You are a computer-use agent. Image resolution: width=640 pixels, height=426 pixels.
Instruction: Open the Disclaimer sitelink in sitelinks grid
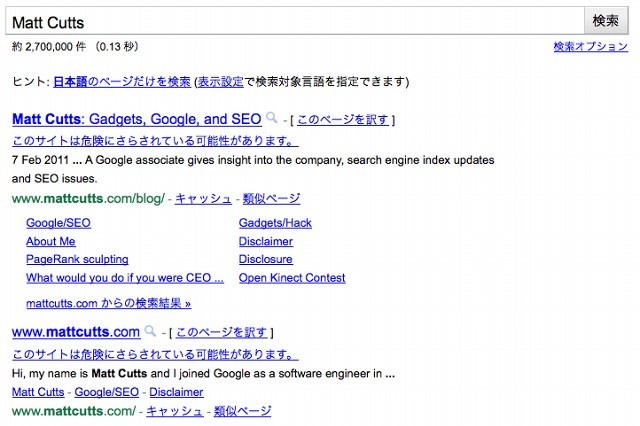266,241
